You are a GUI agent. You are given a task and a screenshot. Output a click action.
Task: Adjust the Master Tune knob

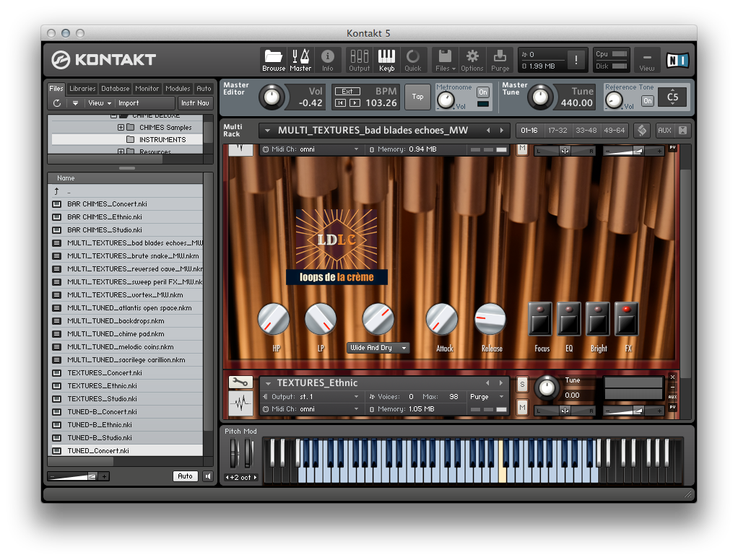point(540,97)
